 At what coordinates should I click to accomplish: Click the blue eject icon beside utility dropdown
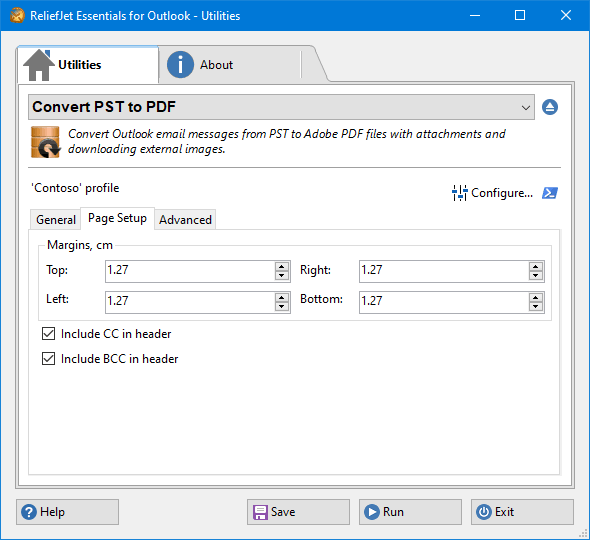pyautogui.click(x=550, y=107)
